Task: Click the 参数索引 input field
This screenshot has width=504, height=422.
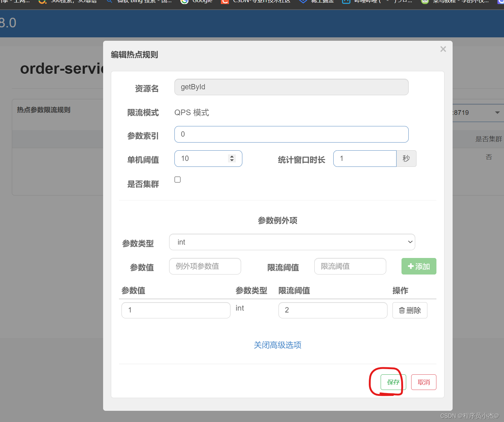Action: [x=291, y=134]
